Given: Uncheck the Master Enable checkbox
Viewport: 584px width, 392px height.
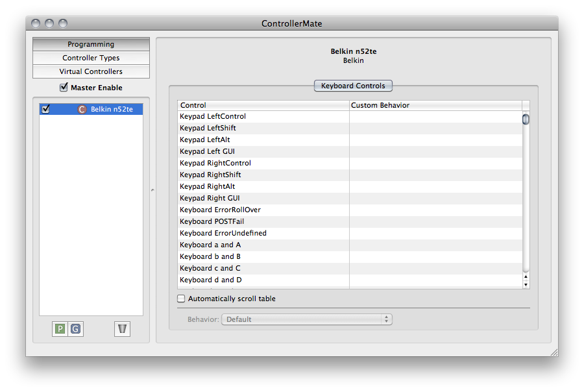Looking at the screenshot, I should [x=64, y=87].
